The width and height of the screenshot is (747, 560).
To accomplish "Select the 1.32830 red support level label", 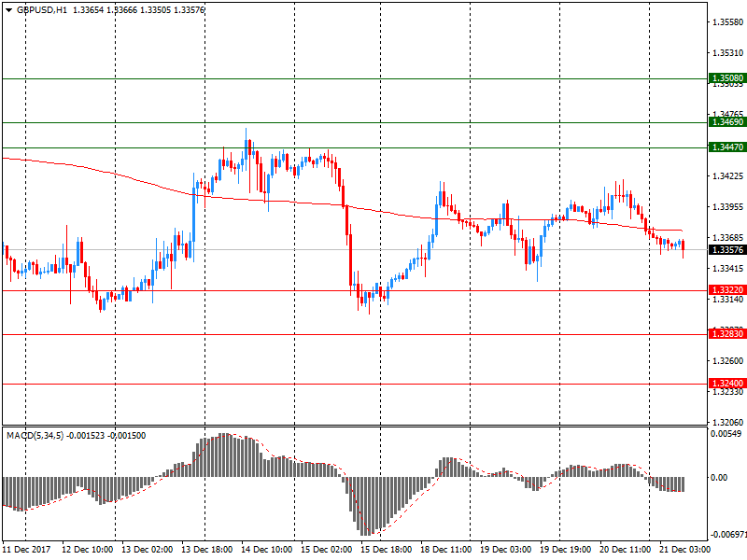I will 727,334.
